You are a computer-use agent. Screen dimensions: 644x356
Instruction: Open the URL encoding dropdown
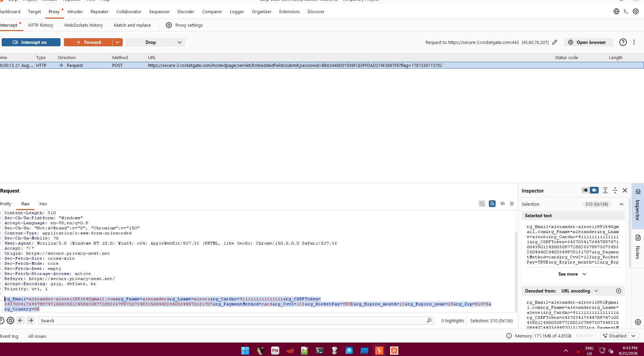pyautogui.click(x=580, y=291)
